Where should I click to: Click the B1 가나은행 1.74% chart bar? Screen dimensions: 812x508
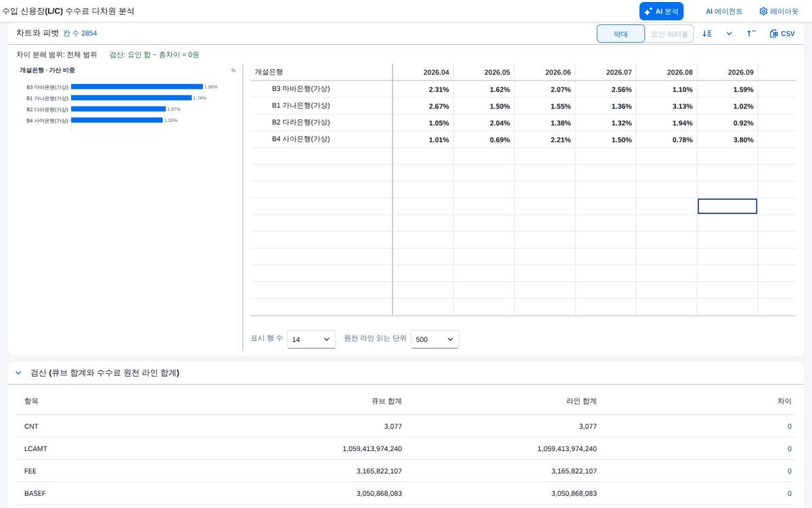(x=131, y=98)
